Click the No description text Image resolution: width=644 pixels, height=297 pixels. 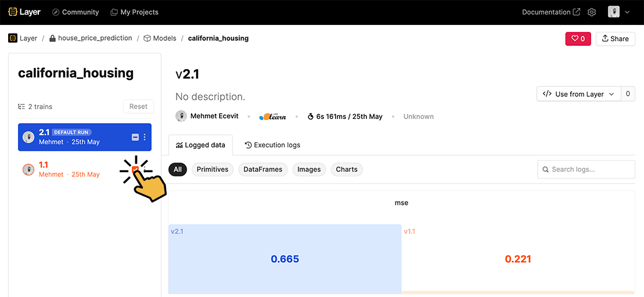[210, 97]
